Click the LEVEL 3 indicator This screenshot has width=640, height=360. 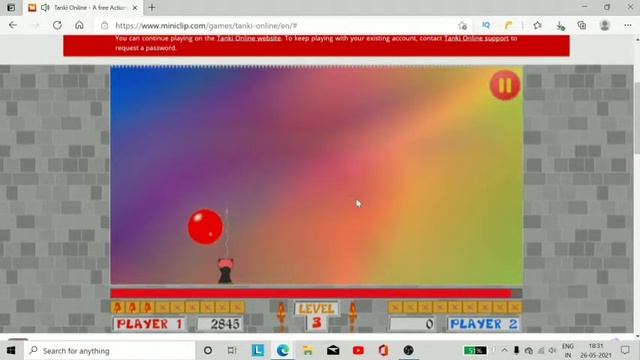coord(316,316)
